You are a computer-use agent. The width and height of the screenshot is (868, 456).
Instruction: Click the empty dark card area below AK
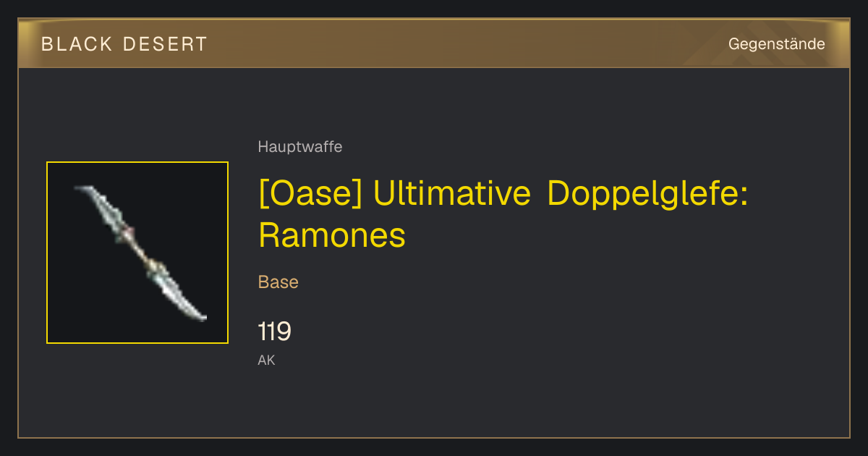[x=506, y=402]
